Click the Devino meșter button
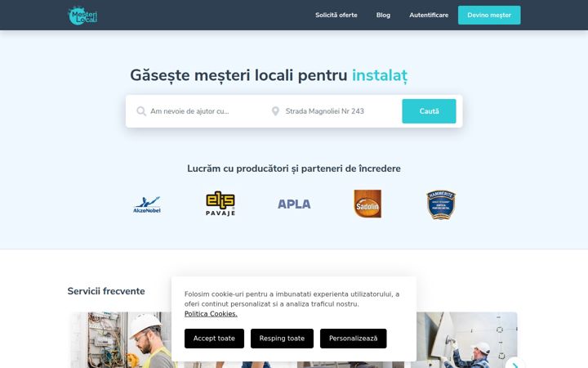Viewport: 588px width, 368px height. coord(489,15)
